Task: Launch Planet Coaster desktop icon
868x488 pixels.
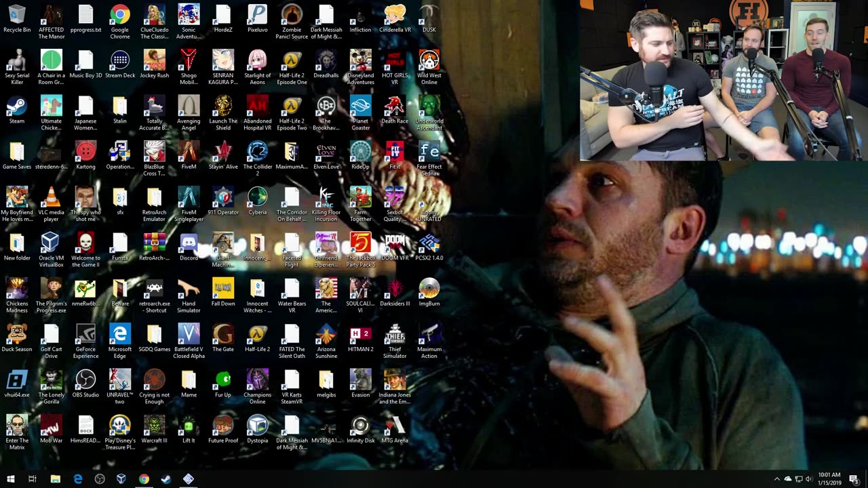Action: 360,113
